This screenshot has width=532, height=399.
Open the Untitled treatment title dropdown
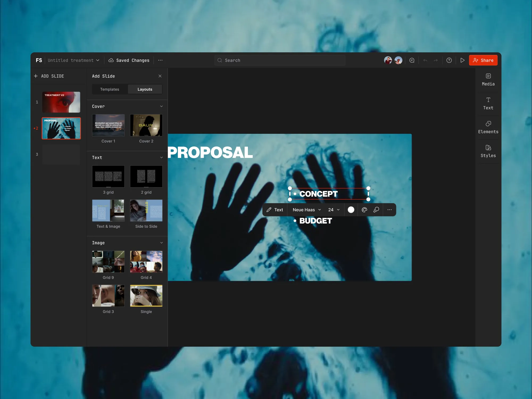(x=73, y=60)
